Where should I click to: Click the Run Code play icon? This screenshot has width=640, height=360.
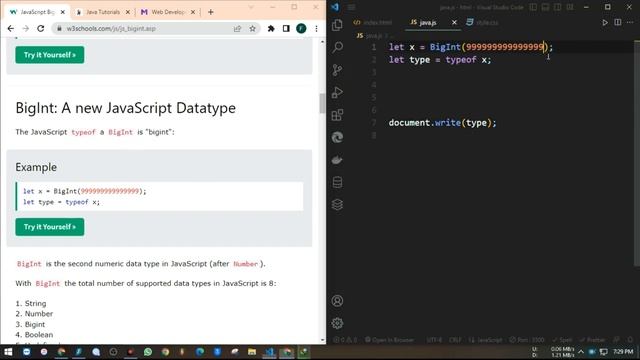click(605, 22)
